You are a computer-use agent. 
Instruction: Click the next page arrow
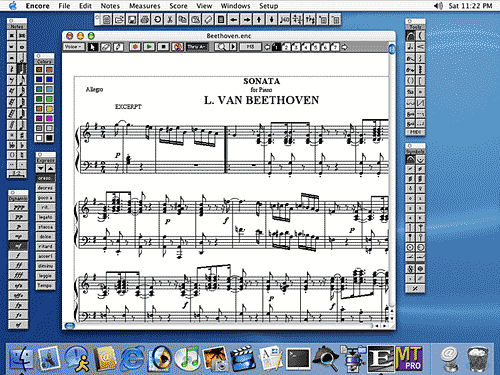[x=344, y=47]
